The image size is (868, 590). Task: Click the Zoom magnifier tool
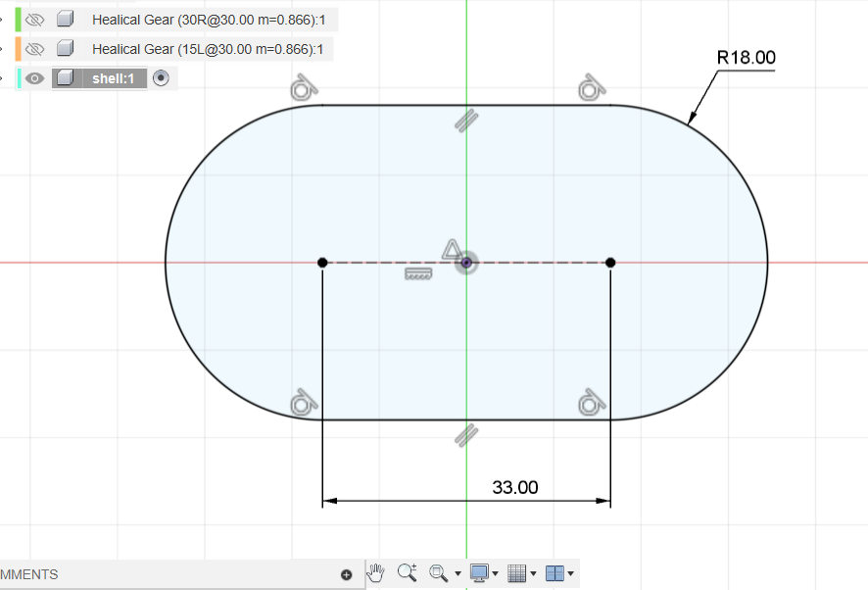[x=408, y=572]
